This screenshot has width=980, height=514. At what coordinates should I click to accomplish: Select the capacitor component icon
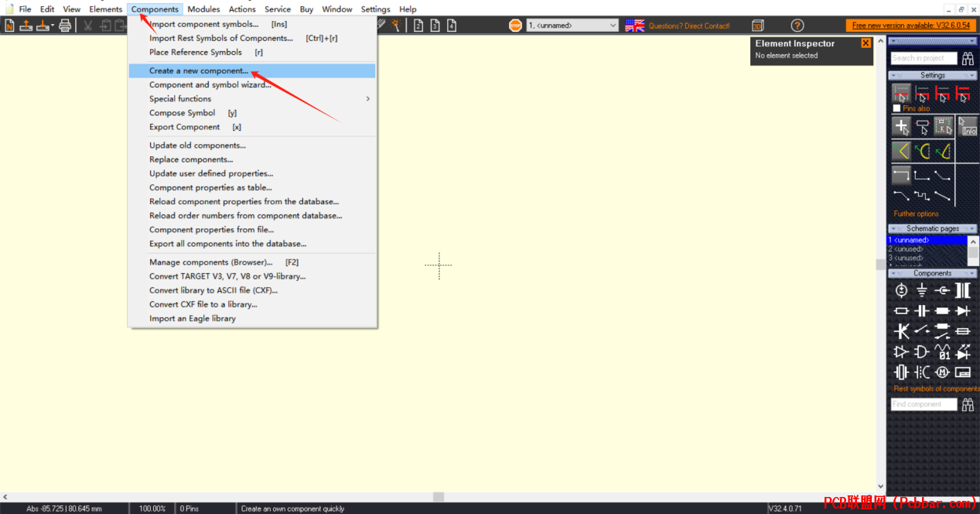[922, 310]
